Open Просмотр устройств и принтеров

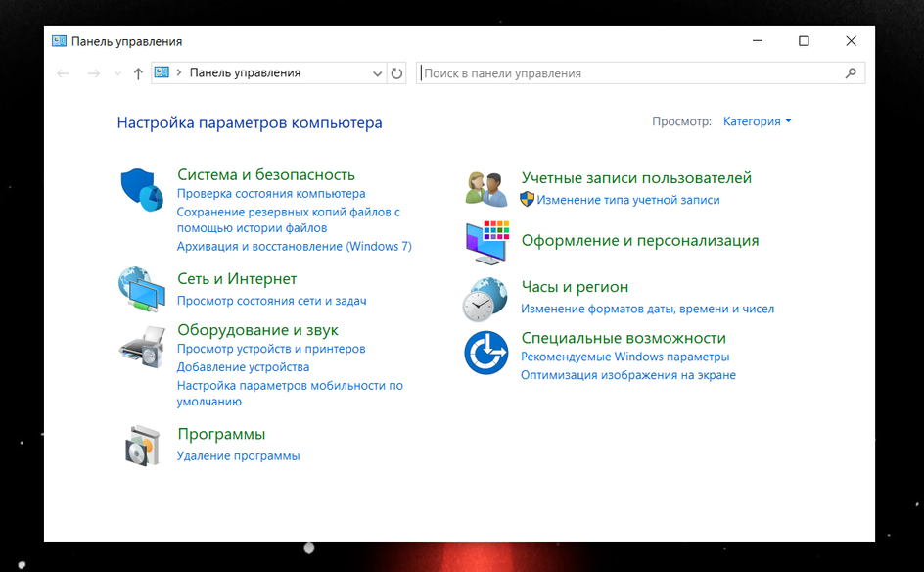(x=271, y=349)
